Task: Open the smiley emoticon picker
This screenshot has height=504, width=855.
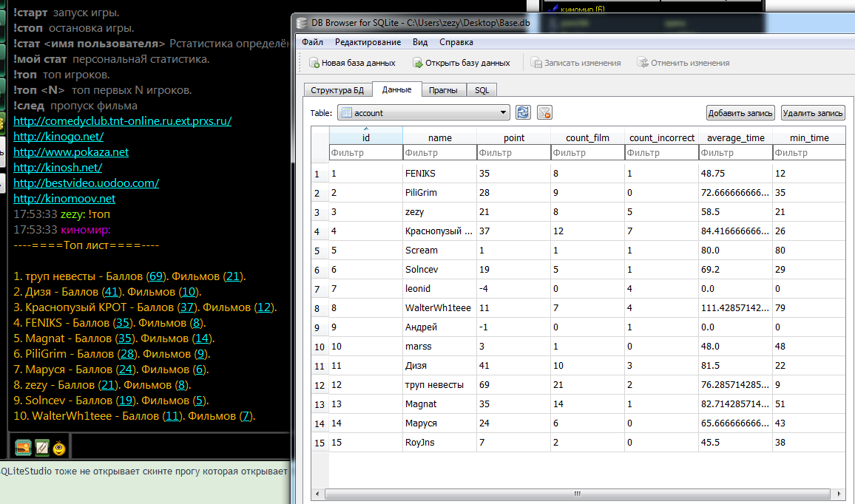Action: coord(59,447)
